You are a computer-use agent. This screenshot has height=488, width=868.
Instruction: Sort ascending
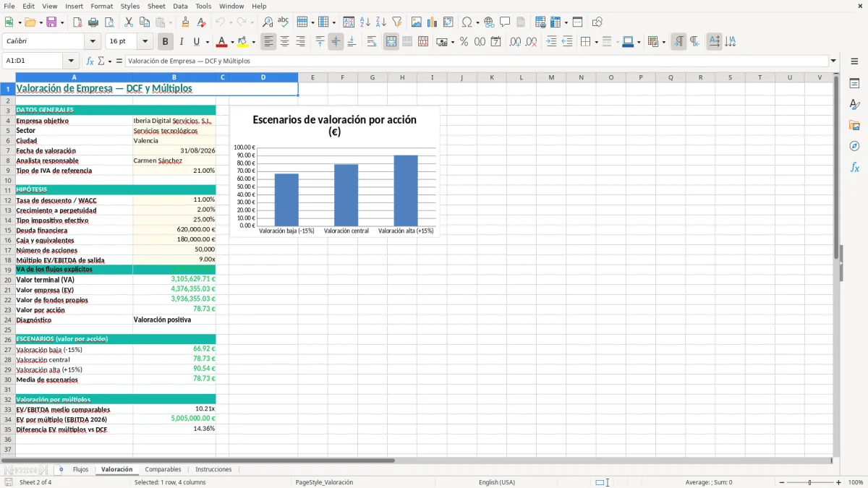coord(365,22)
